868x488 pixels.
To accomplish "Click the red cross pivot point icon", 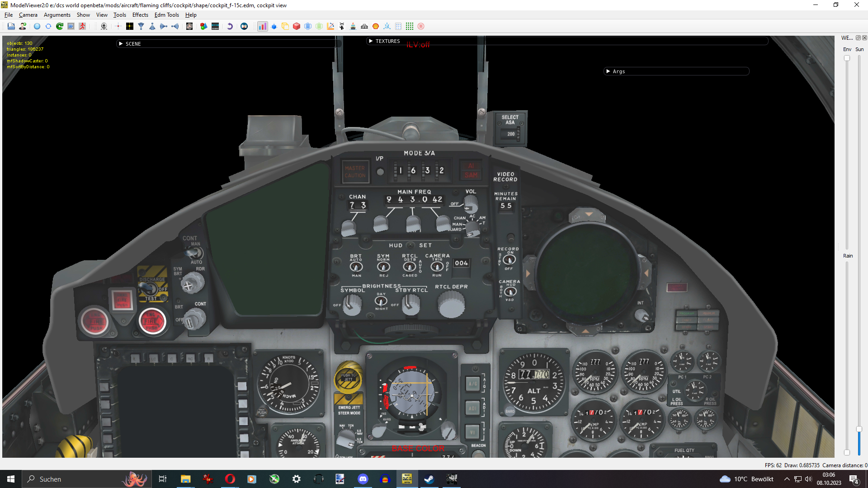I will pos(118,26).
